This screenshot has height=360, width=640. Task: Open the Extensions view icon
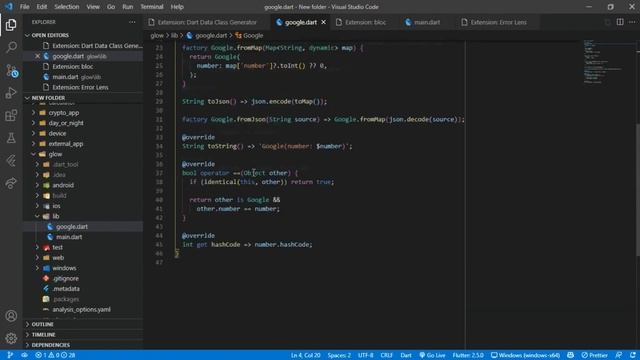point(11,116)
